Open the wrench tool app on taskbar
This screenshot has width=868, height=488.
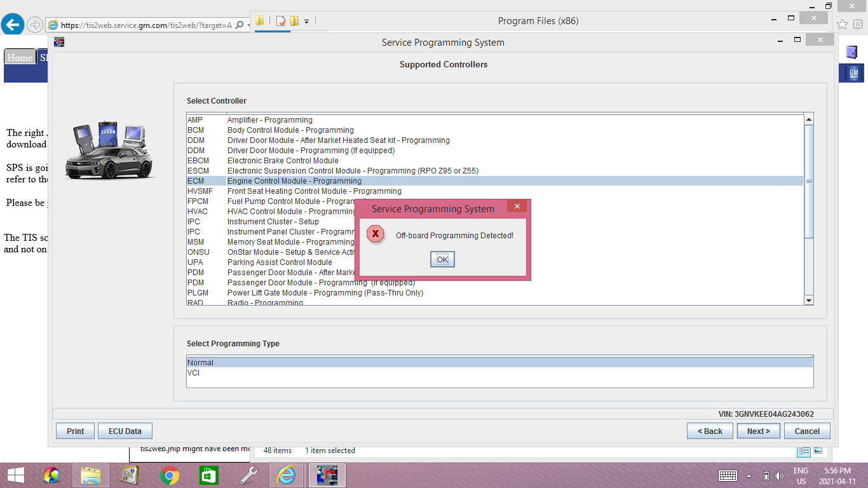248,475
